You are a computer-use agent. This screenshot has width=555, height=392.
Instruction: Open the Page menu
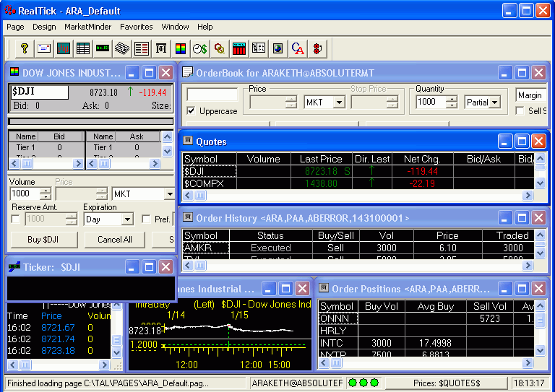pyautogui.click(x=15, y=27)
